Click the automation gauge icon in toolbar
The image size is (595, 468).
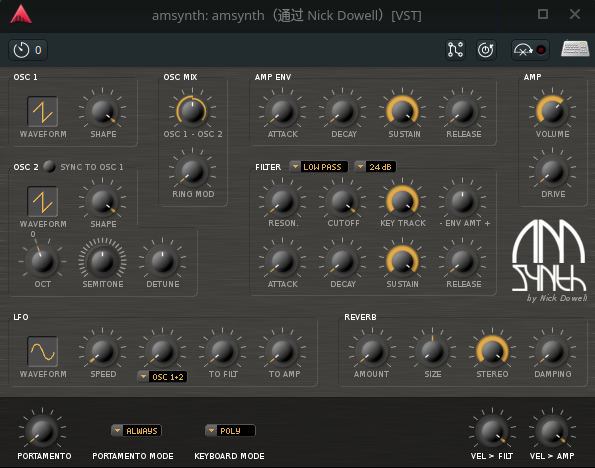coord(523,50)
